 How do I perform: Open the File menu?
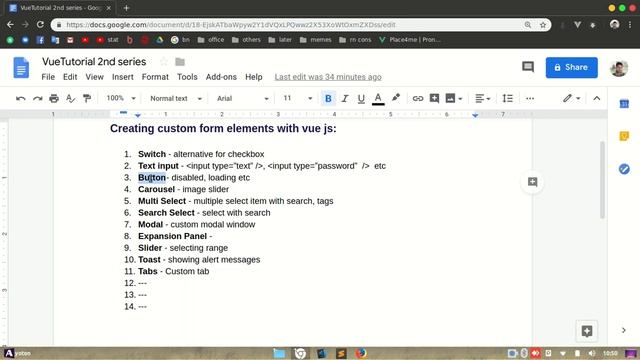coord(48,77)
